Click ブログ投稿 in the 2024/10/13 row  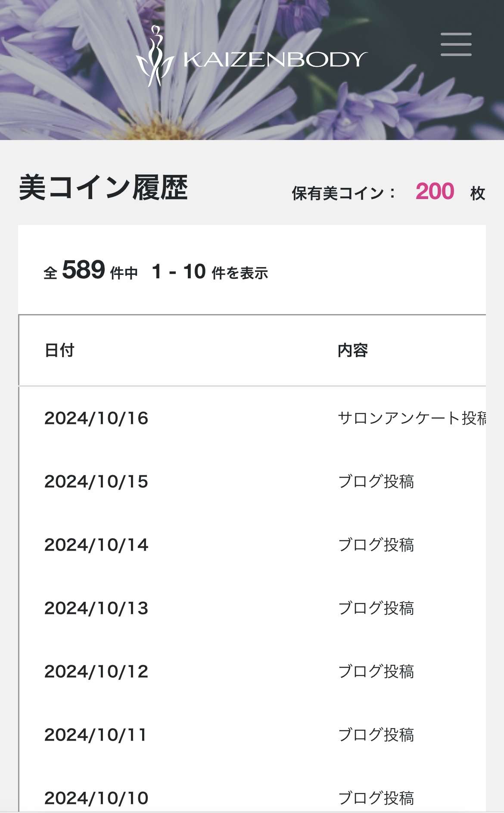(376, 608)
